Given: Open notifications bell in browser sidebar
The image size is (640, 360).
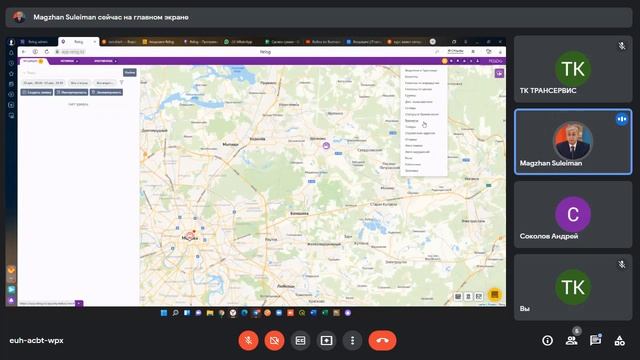Looking at the screenshot, I should (x=11, y=53).
